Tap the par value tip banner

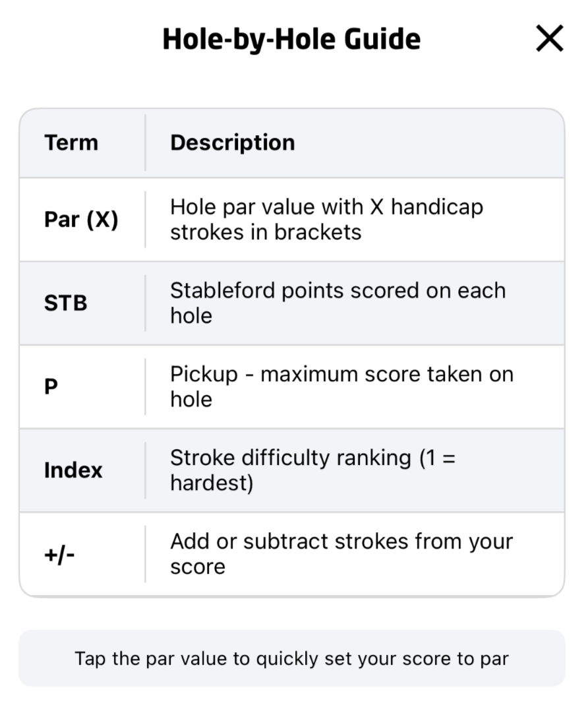coord(291,659)
